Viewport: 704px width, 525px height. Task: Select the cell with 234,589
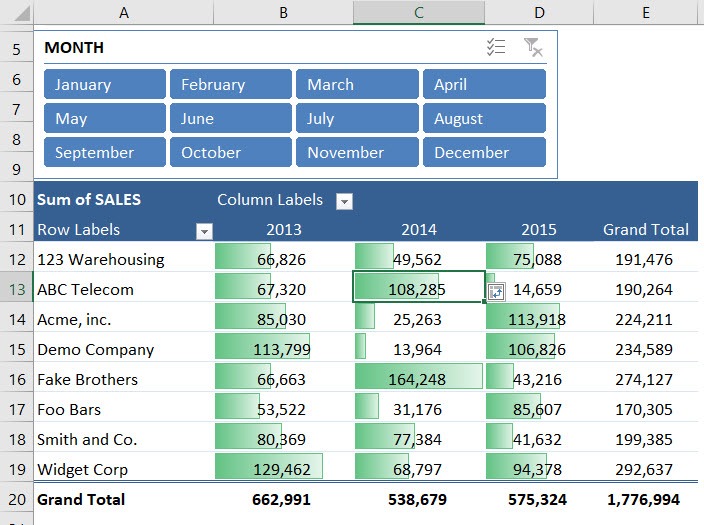click(x=646, y=349)
